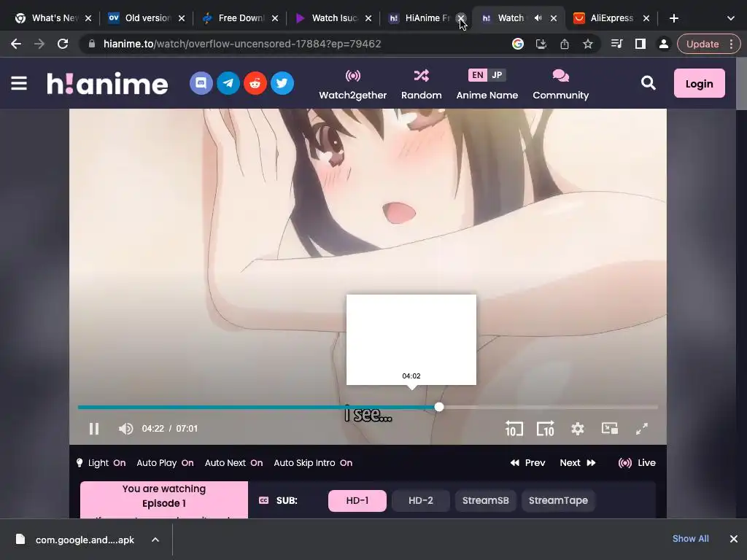The image size is (747, 560).
Task: Close the HiAnime Free tab
Action: (461, 18)
